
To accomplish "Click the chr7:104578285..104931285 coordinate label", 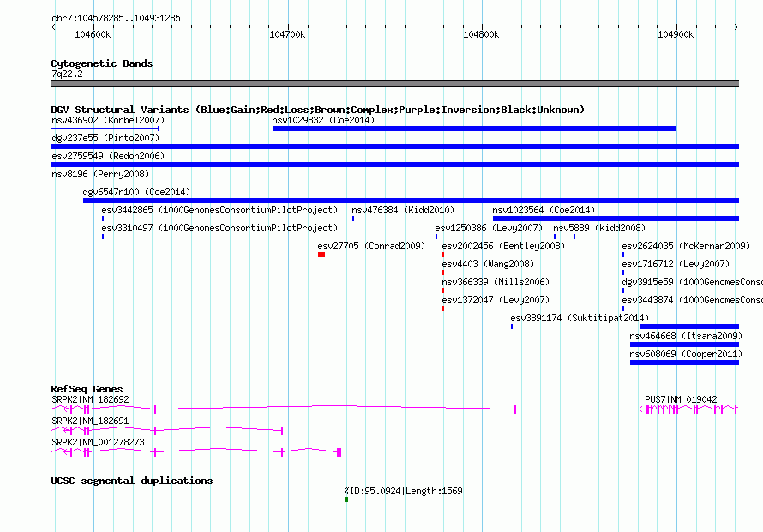I will [x=117, y=18].
